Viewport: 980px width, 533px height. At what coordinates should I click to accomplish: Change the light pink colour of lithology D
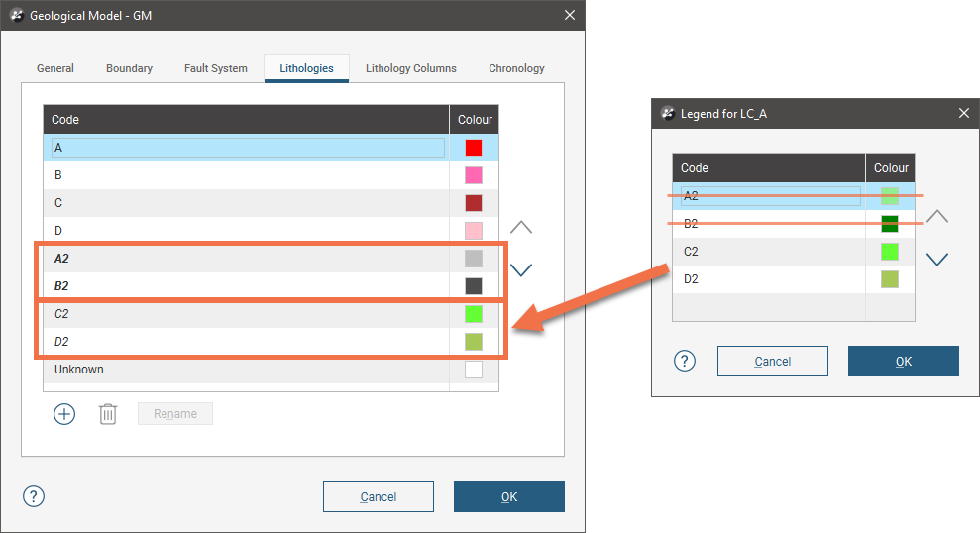[x=474, y=231]
